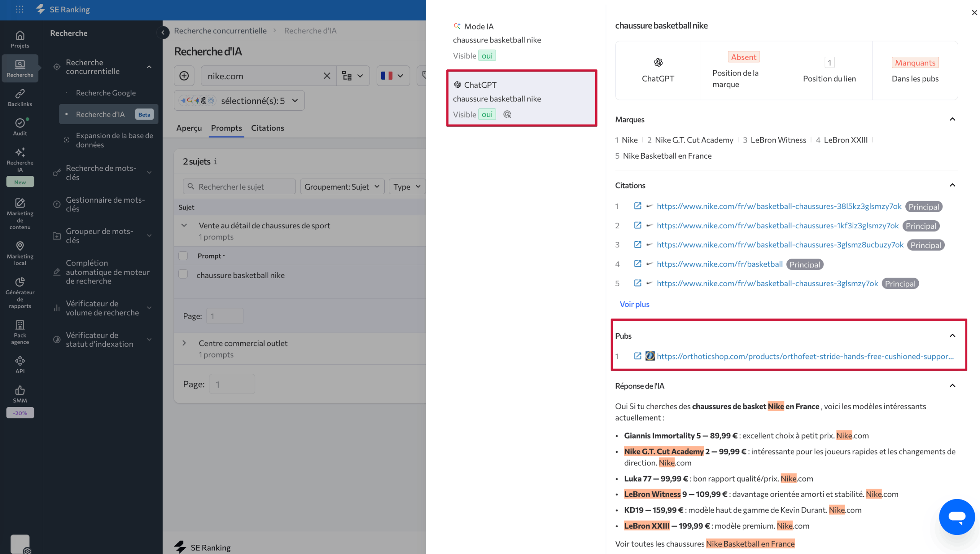Open Audit in the left sidebar

click(20, 127)
